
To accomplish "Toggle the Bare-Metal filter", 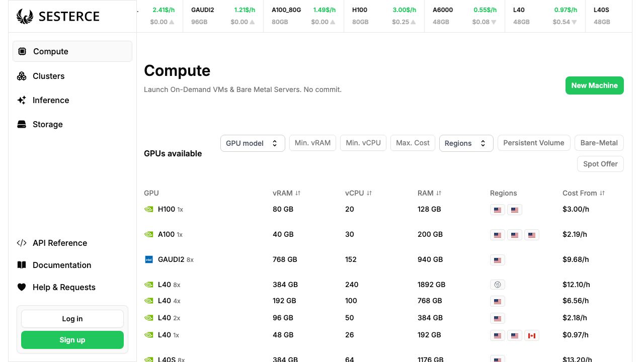I will 599,143.
